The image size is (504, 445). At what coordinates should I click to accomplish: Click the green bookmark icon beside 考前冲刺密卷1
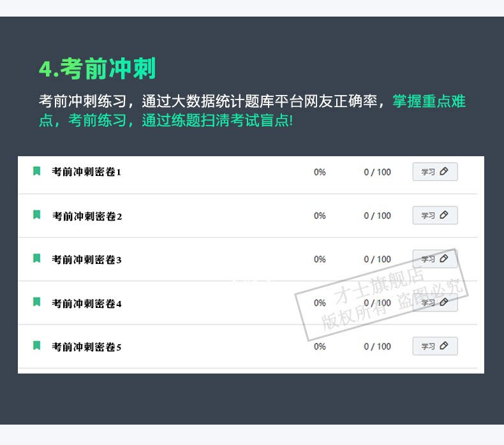(37, 171)
